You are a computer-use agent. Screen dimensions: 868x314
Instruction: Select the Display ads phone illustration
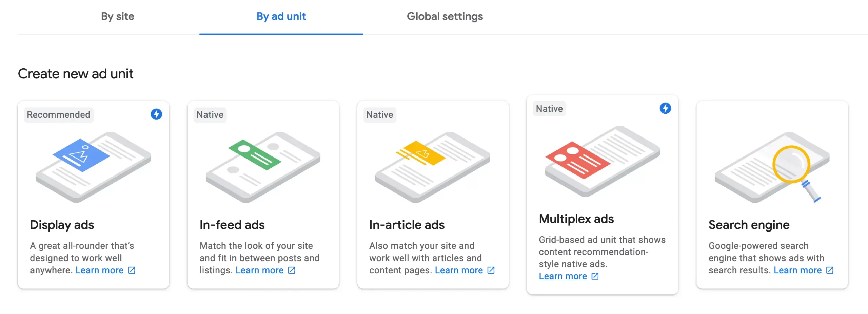click(x=93, y=167)
